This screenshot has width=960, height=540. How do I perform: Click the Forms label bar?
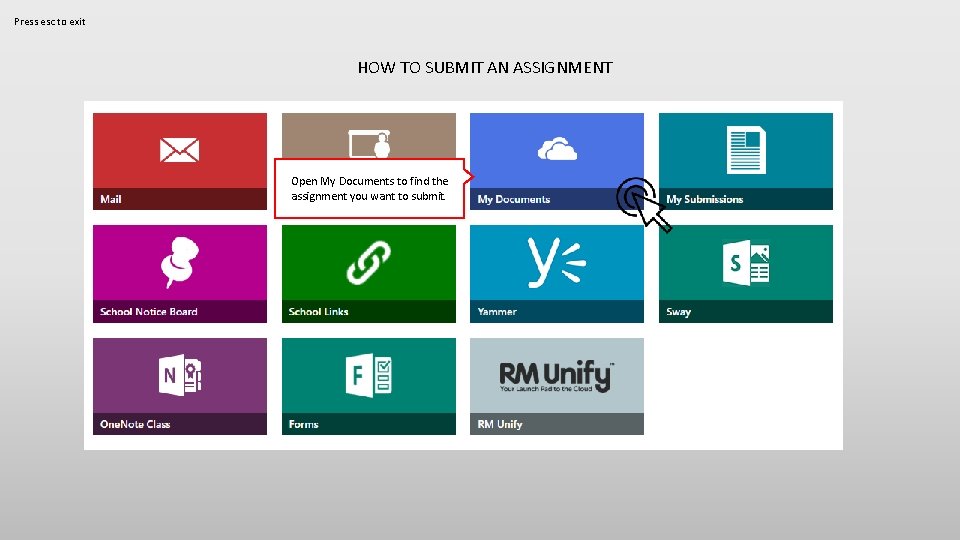(x=369, y=424)
